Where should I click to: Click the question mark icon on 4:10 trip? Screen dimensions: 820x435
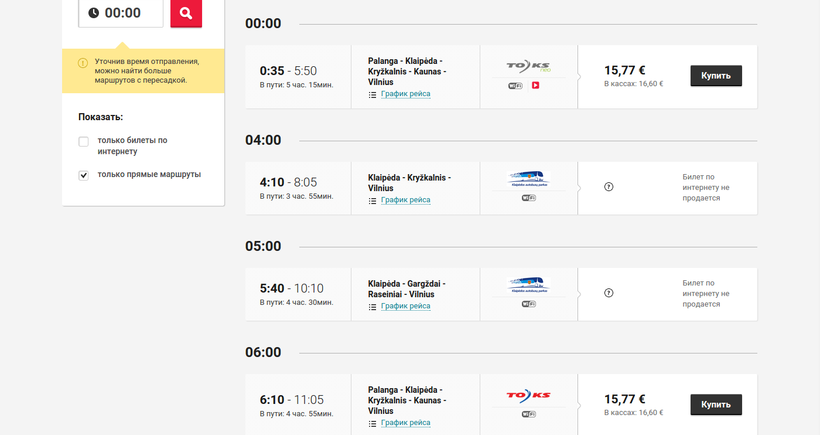point(609,187)
